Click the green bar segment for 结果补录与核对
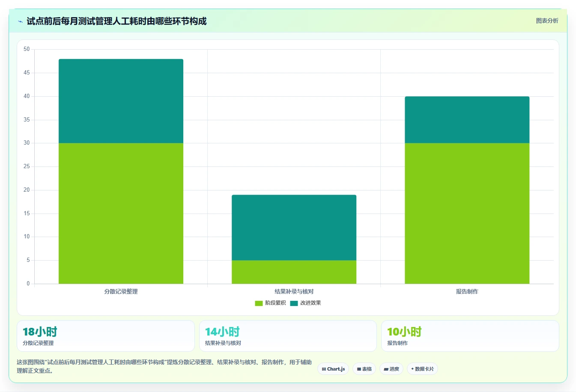The width and height of the screenshot is (576, 392). pos(294,272)
